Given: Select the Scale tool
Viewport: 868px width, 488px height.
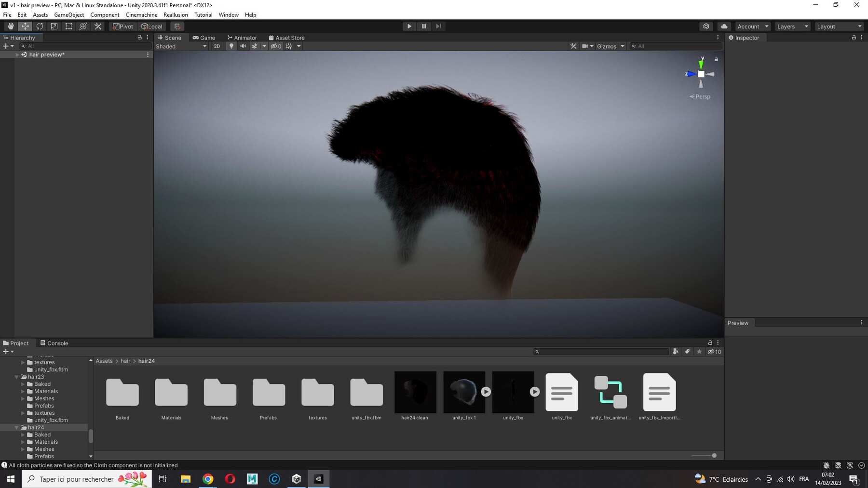Looking at the screenshot, I should pos(54,26).
